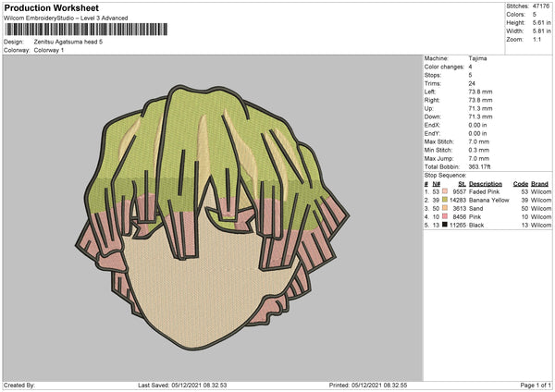Click the embroidery design preview image
The image size is (555, 392).
point(212,217)
